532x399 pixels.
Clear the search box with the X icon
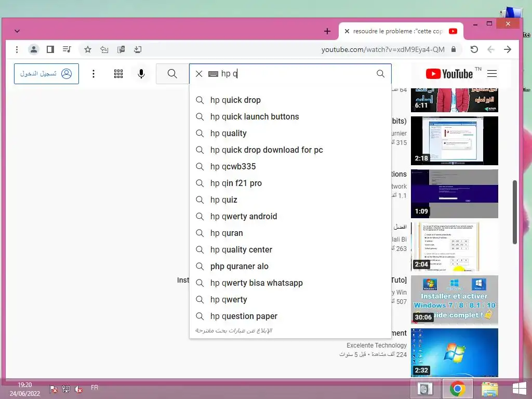pyautogui.click(x=199, y=74)
